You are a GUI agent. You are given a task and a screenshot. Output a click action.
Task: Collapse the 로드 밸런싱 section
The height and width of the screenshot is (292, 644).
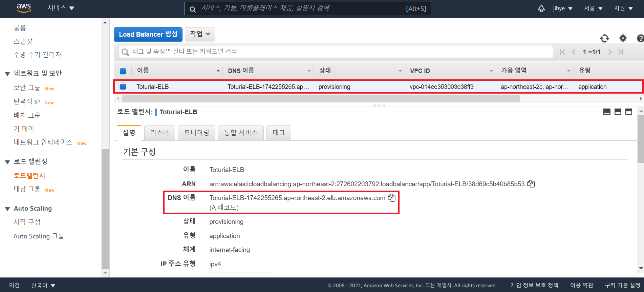point(7,162)
